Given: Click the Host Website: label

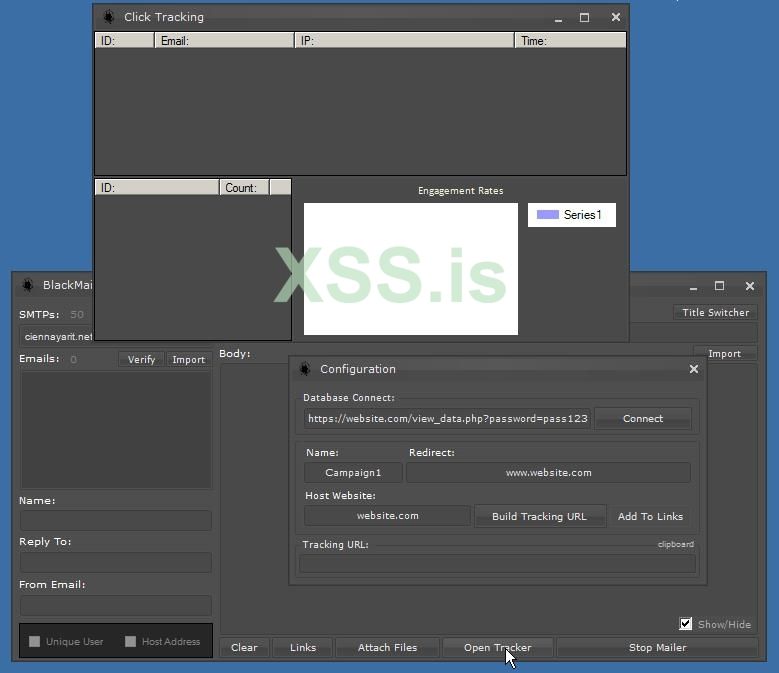Looking at the screenshot, I should coord(340,496).
